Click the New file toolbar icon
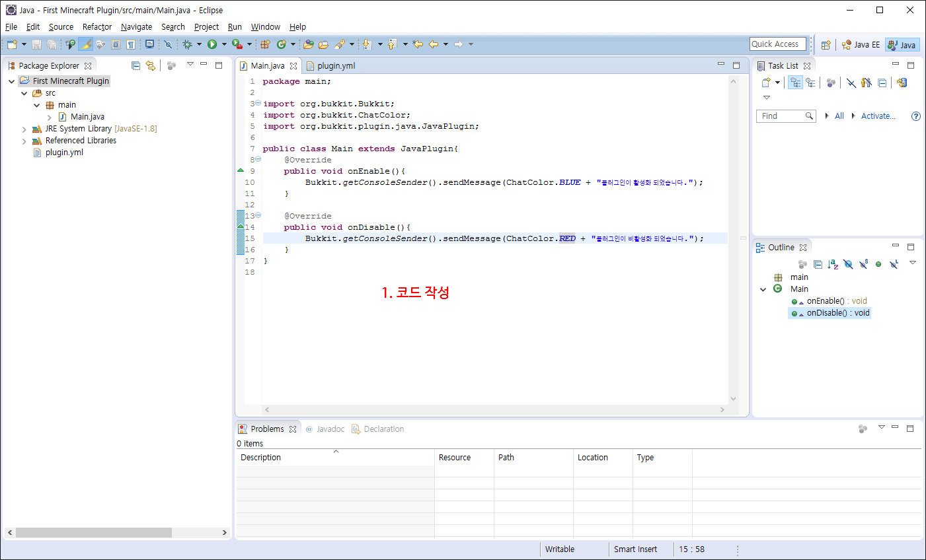This screenshot has height=560, width=926. coord(12,44)
